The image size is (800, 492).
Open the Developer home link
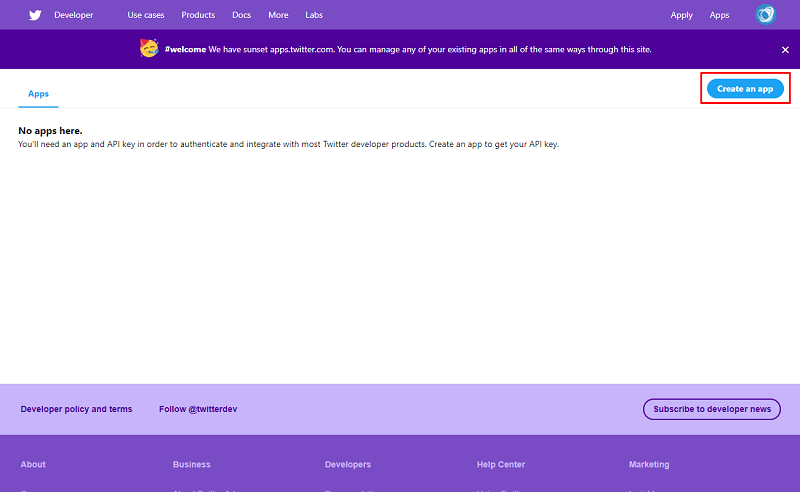[74, 15]
